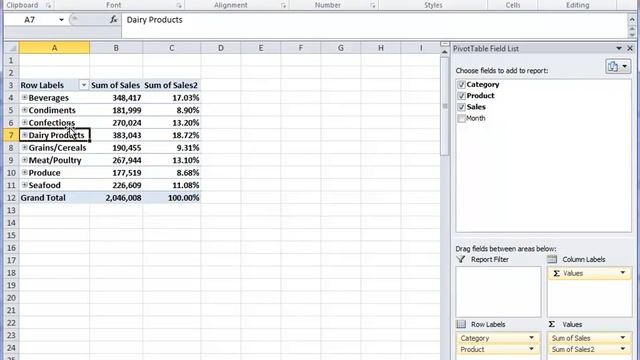Check the Month field checkbox
The width and height of the screenshot is (640, 360).
click(461, 118)
